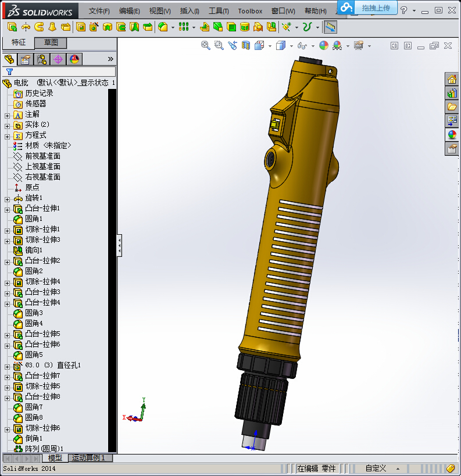Screen dimensions: 461x476
Task: Open File Explorer task pane
Action: 452,107
